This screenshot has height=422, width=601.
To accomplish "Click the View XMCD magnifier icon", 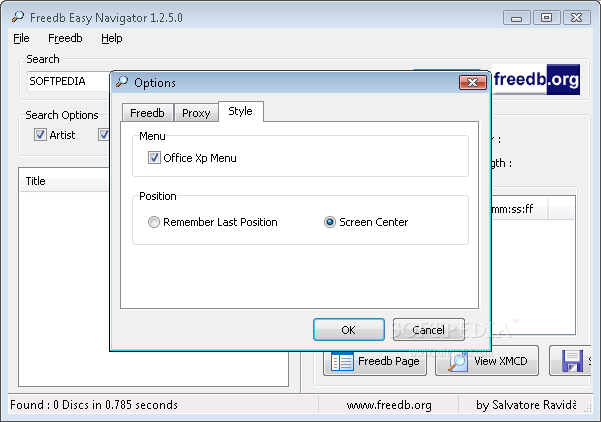I will point(458,362).
